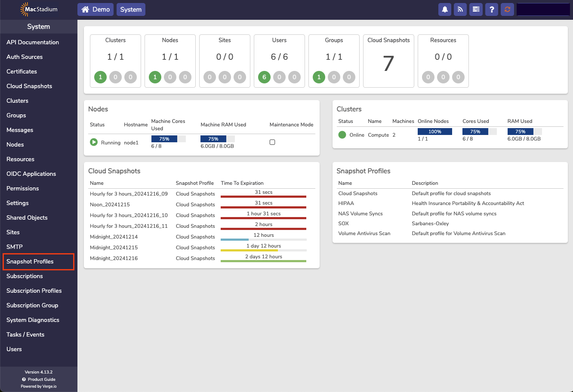
Task: Open System Diagnostics from the sidebar
Action: coord(33,320)
